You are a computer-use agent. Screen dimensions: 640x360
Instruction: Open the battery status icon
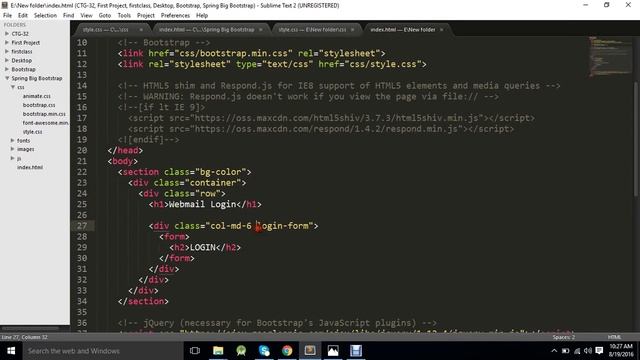(565, 351)
